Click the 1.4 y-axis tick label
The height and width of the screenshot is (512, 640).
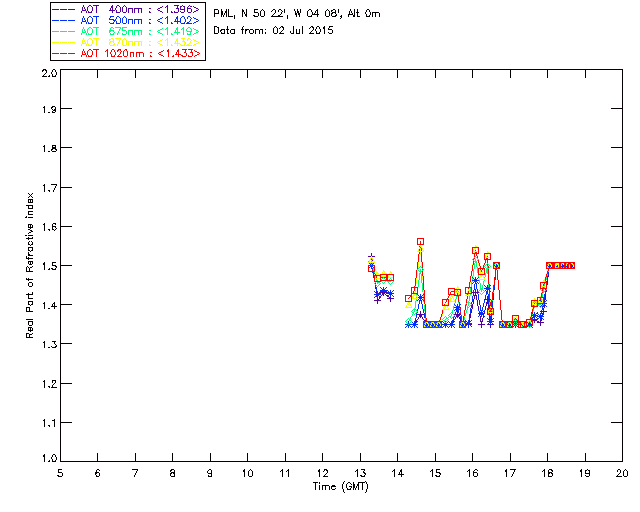point(49,305)
